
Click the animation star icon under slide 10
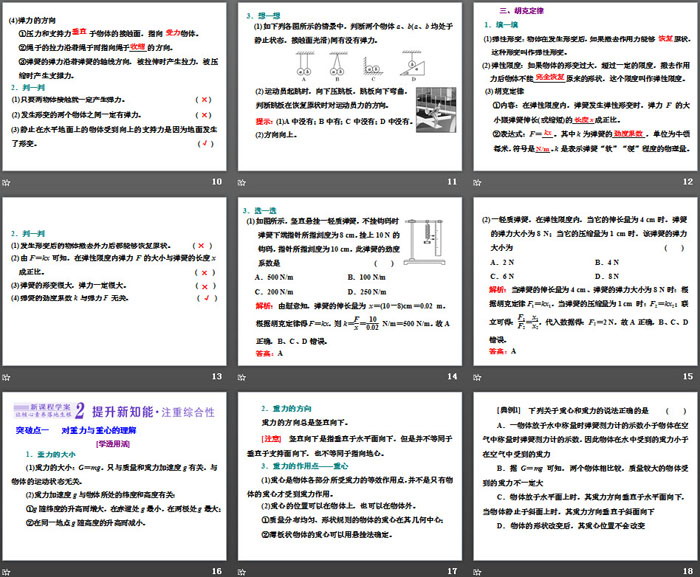pyautogui.click(x=6, y=182)
